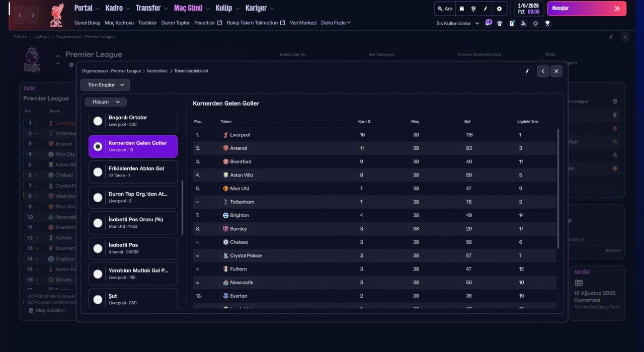Open the Daha Fazla dropdown
This screenshot has width=644, height=352.
[336, 23]
